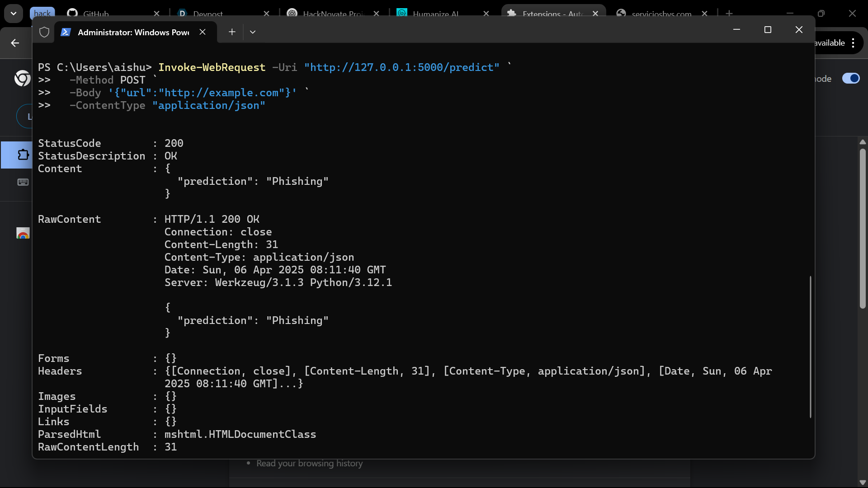Close the Extensions browser tab

(595, 14)
